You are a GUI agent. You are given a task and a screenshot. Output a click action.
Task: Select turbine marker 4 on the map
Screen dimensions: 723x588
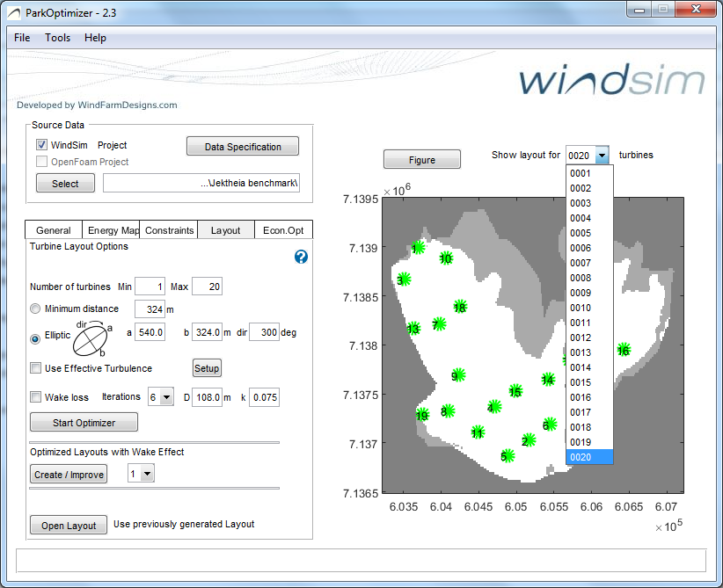[493, 407]
